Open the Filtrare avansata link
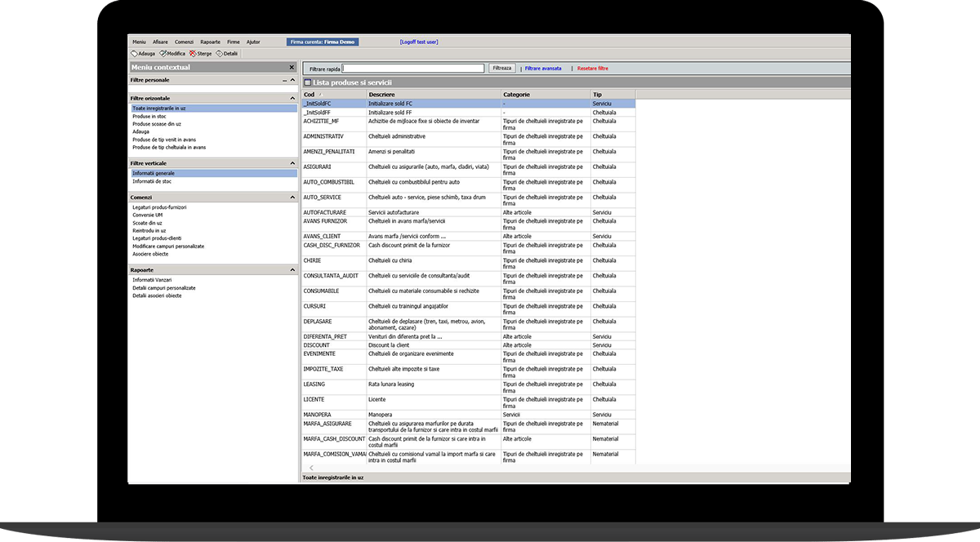The height and width of the screenshot is (542, 980). pyautogui.click(x=543, y=69)
